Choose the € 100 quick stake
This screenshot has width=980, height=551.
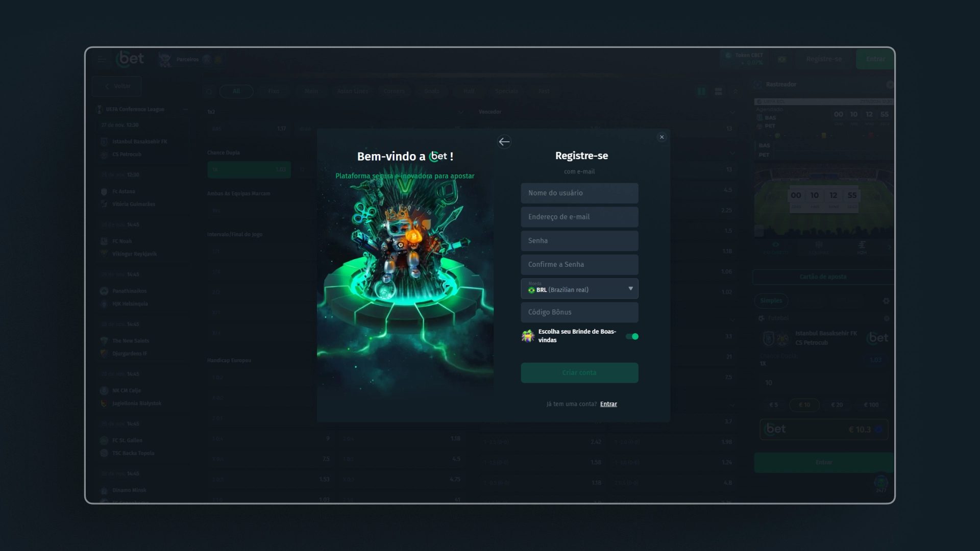(x=871, y=405)
